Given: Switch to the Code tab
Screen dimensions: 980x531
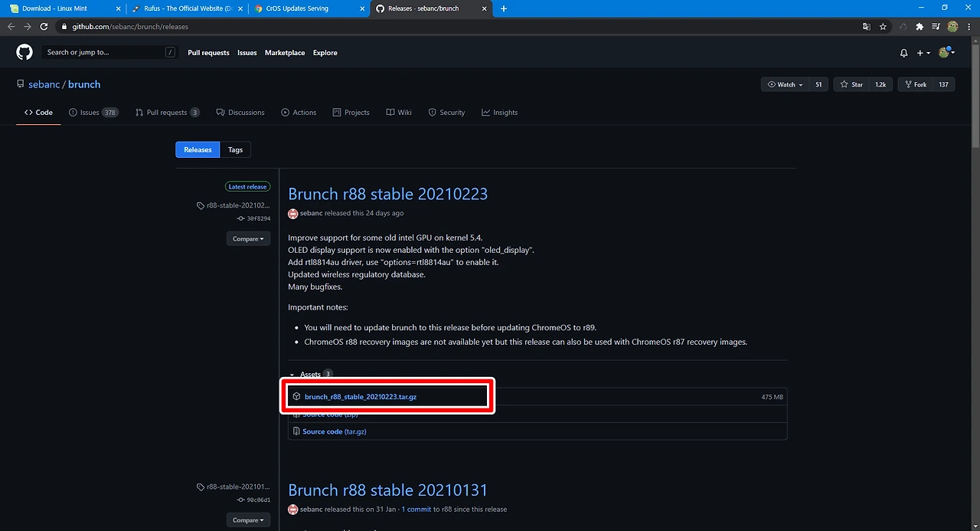Looking at the screenshot, I should (38, 112).
